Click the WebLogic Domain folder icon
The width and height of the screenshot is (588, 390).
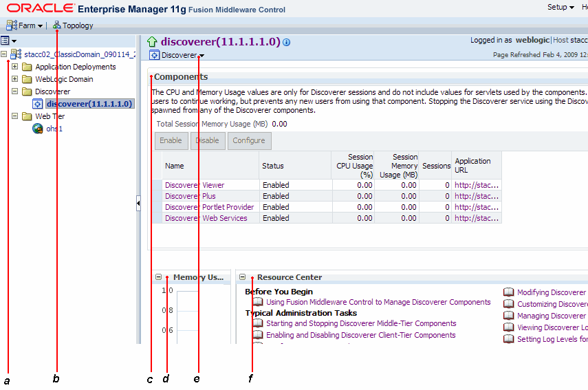(27, 79)
